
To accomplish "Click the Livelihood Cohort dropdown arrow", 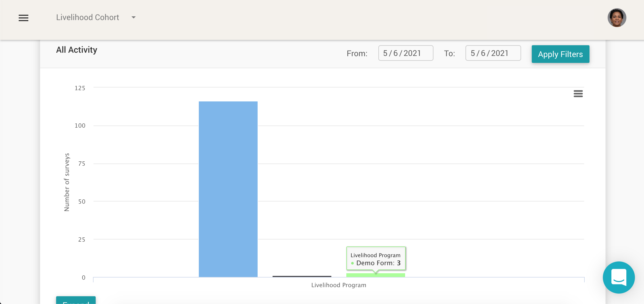I will tap(134, 18).
